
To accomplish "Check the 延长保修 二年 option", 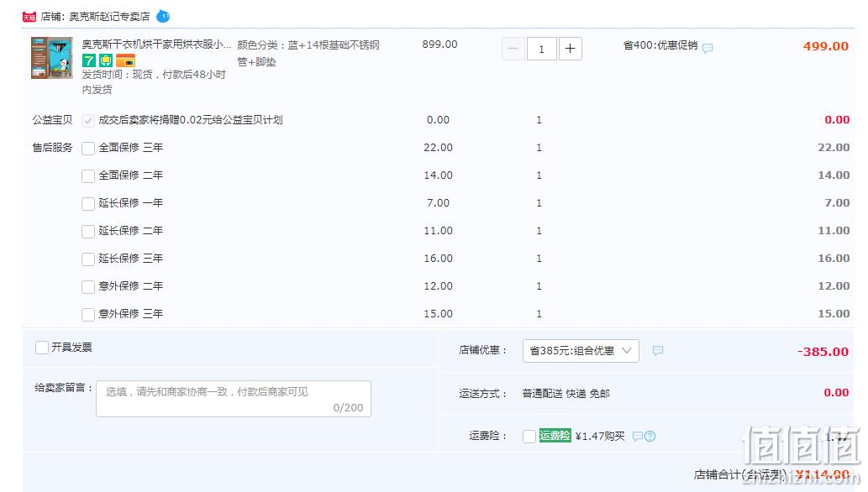I will [88, 232].
